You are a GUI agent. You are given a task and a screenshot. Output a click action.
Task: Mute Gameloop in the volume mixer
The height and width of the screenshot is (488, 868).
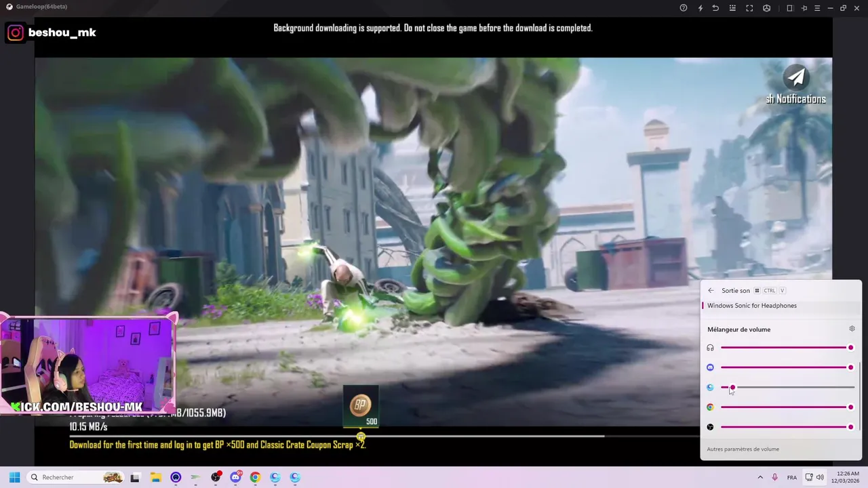[x=710, y=388]
